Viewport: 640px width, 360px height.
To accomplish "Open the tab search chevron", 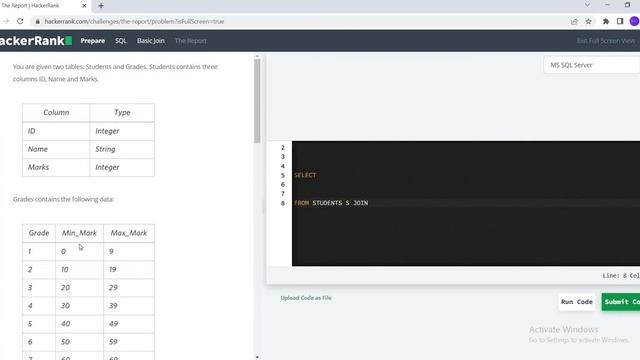I will pyautogui.click(x=587, y=5).
